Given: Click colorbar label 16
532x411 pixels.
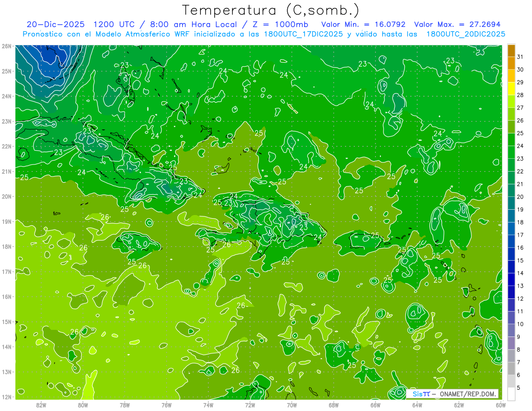Looking at the screenshot, I should [520, 248].
